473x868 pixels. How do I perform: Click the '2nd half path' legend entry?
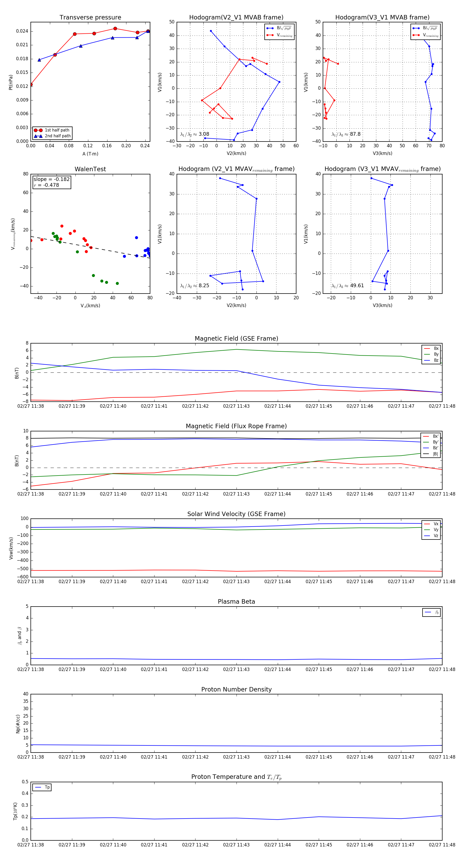[x=52, y=136]
